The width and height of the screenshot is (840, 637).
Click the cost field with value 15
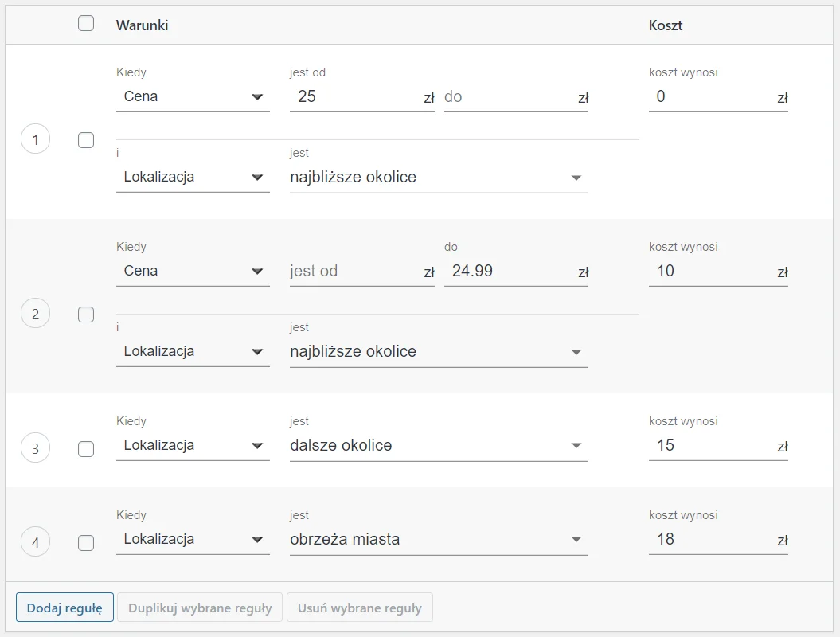[710, 446]
